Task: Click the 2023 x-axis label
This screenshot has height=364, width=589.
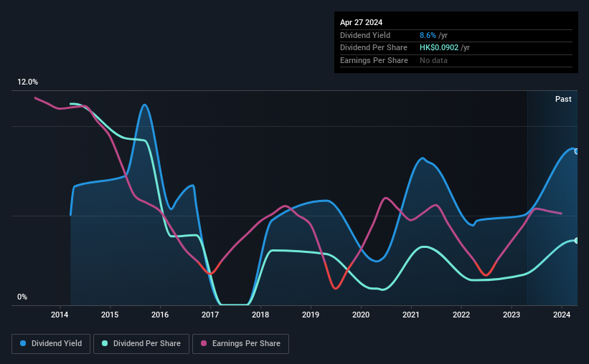Action: point(512,315)
